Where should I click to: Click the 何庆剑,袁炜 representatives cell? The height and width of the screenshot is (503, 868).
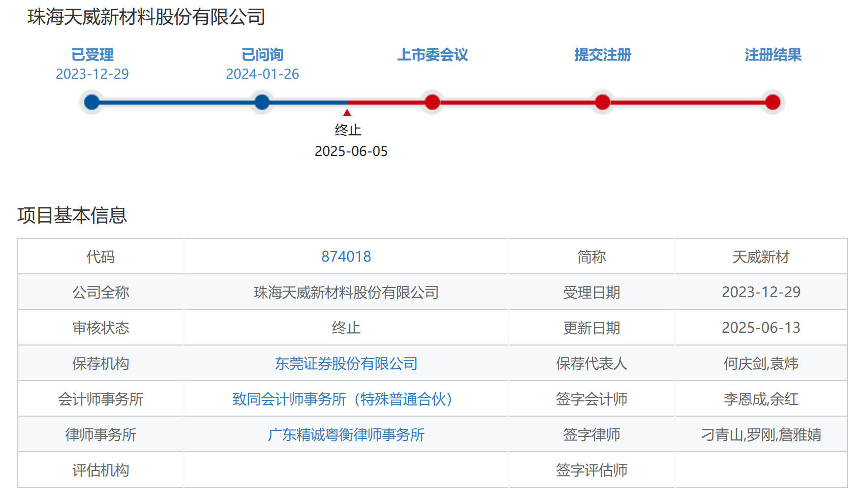(761, 363)
